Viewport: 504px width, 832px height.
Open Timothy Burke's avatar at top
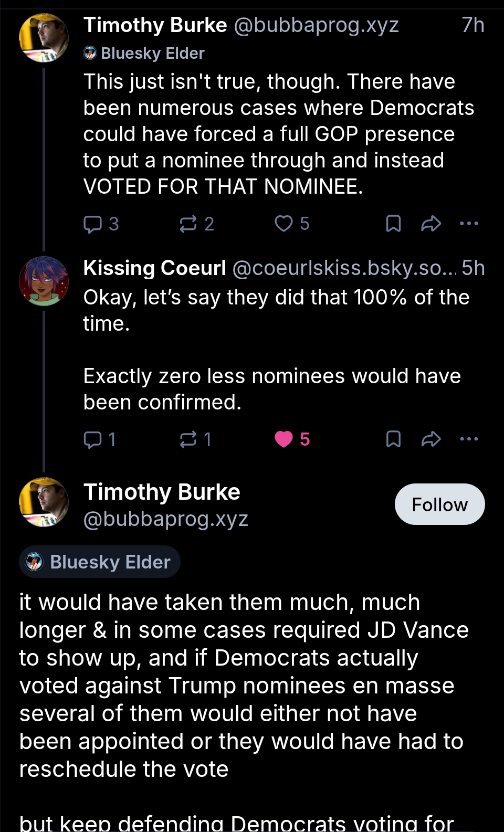[44, 38]
